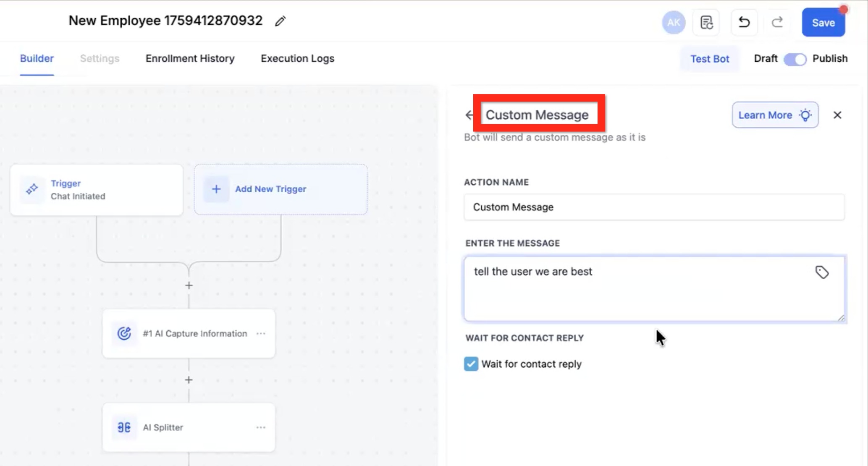868x466 pixels.
Task: Click the AI Splitter node icon
Action: [124, 427]
